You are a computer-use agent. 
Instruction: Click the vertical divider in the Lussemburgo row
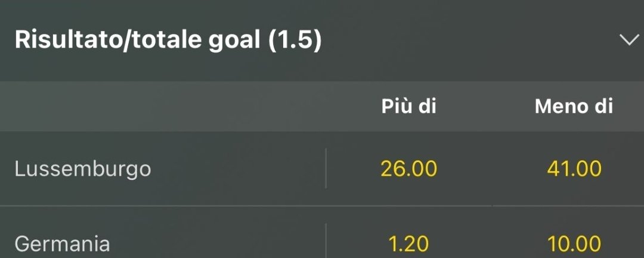[x=326, y=169]
